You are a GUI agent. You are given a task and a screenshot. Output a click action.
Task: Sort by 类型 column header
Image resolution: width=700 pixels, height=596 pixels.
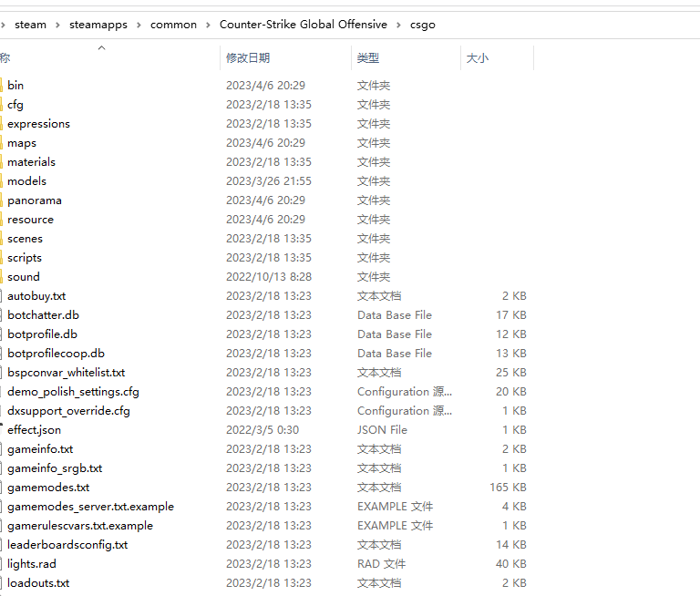pos(368,58)
